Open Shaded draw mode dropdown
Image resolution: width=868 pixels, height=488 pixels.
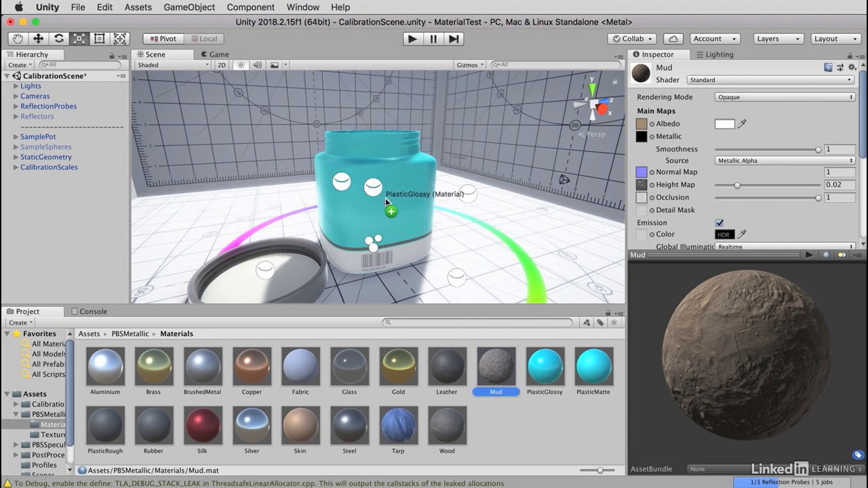pyautogui.click(x=174, y=65)
